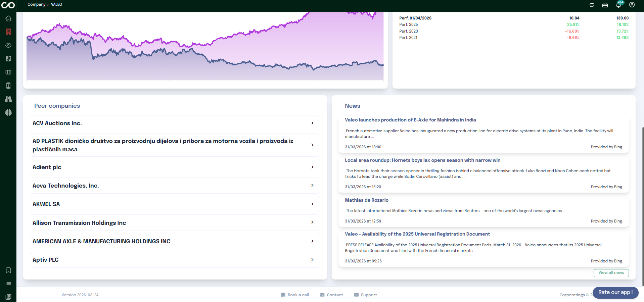Click the View all news button

pos(611,273)
